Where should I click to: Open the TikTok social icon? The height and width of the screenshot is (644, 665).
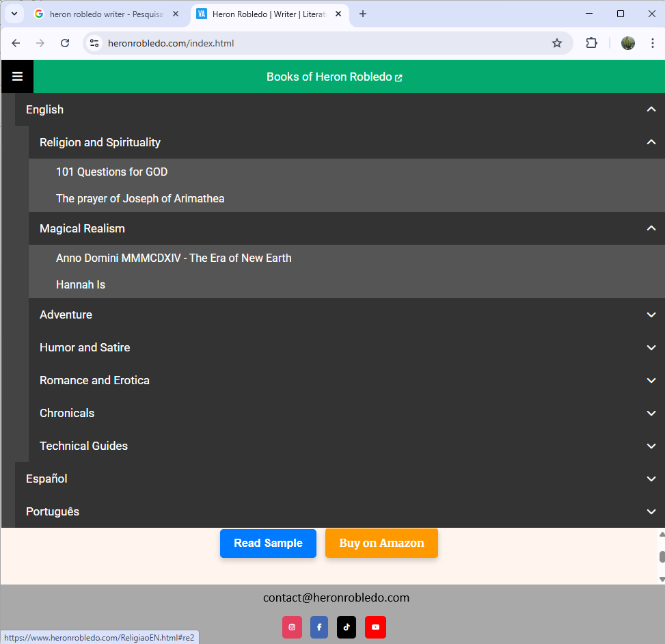click(347, 627)
